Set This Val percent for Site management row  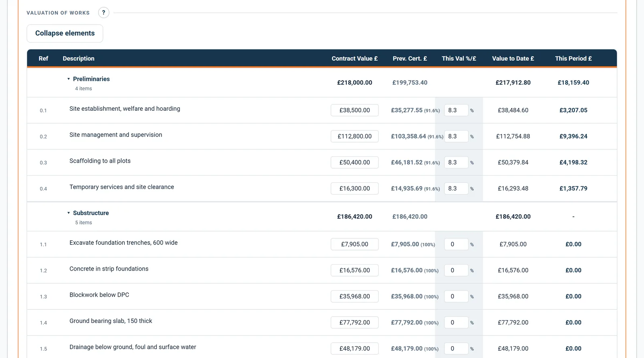(x=456, y=137)
